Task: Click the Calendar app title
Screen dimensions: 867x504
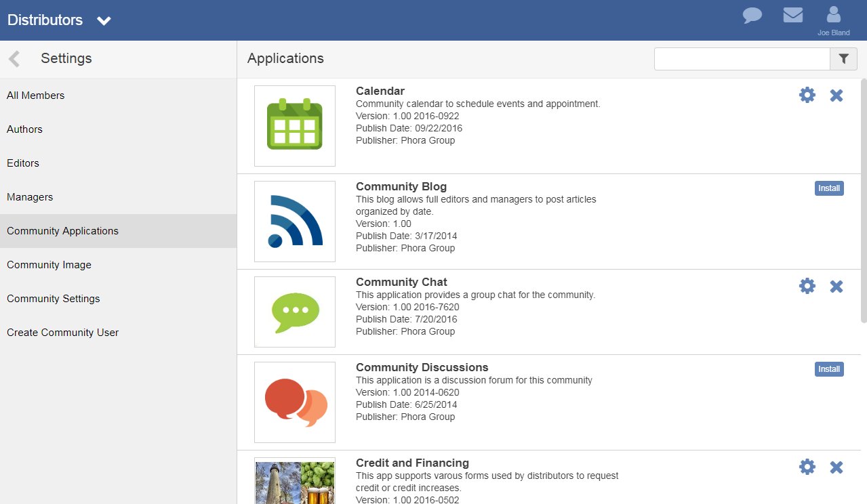Action: (380, 91)
